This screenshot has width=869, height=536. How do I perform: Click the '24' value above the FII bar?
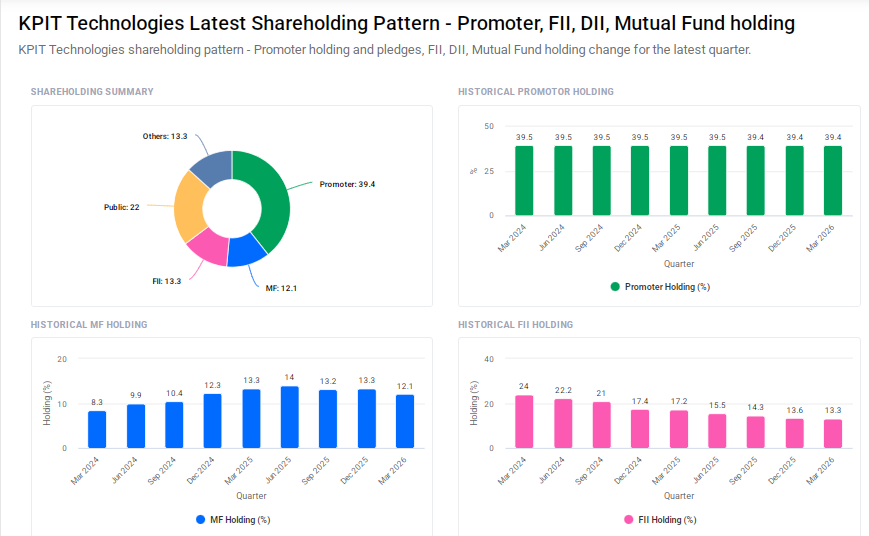524,386
